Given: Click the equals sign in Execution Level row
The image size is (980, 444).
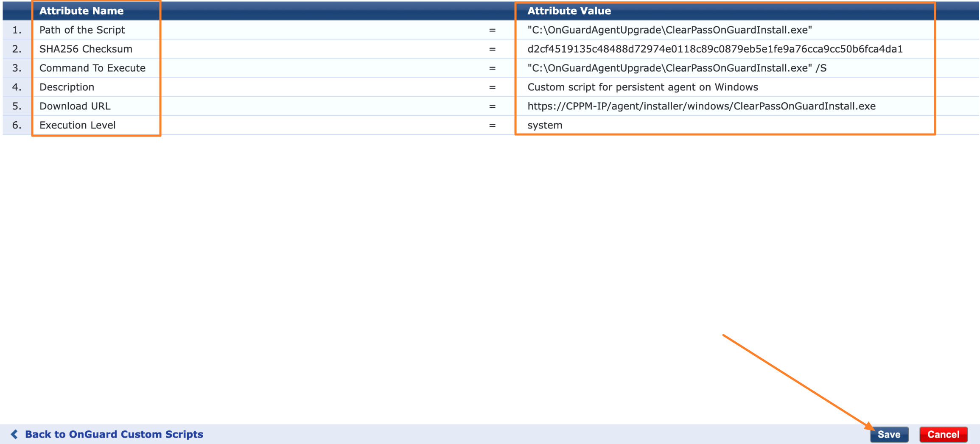Looking at the screenshot, I should [x=492, y=126].
